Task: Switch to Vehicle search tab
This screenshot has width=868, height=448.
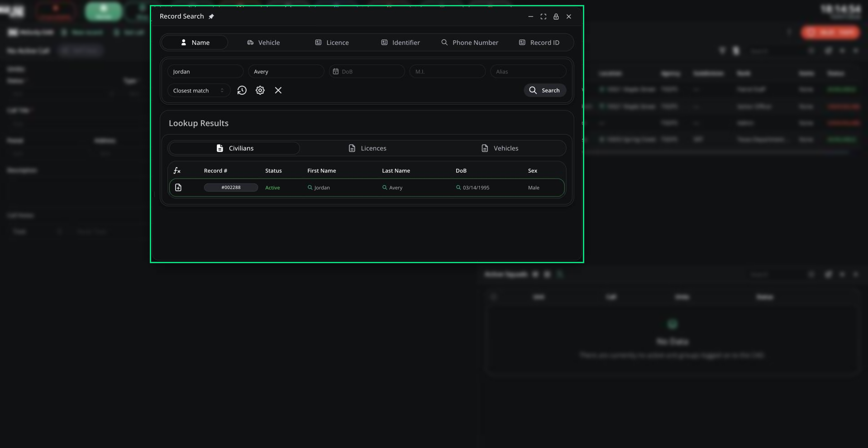Action: tap(263, 43)
